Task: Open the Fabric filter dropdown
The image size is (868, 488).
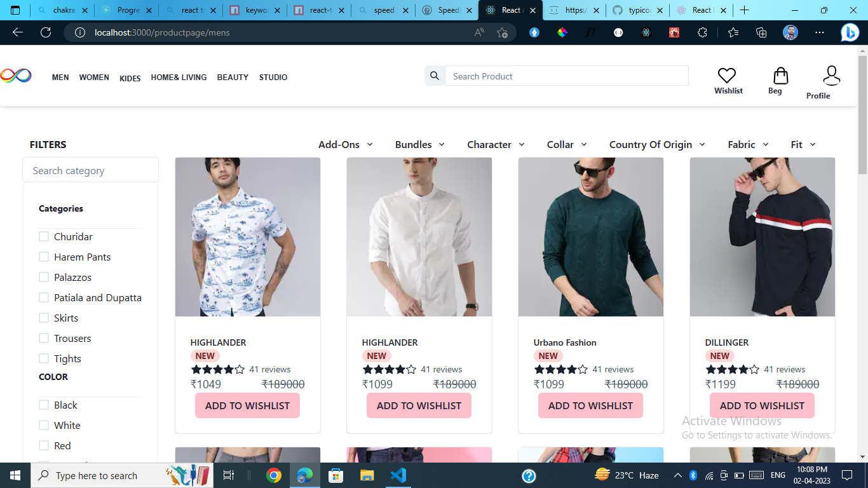Action: point(749,144)
